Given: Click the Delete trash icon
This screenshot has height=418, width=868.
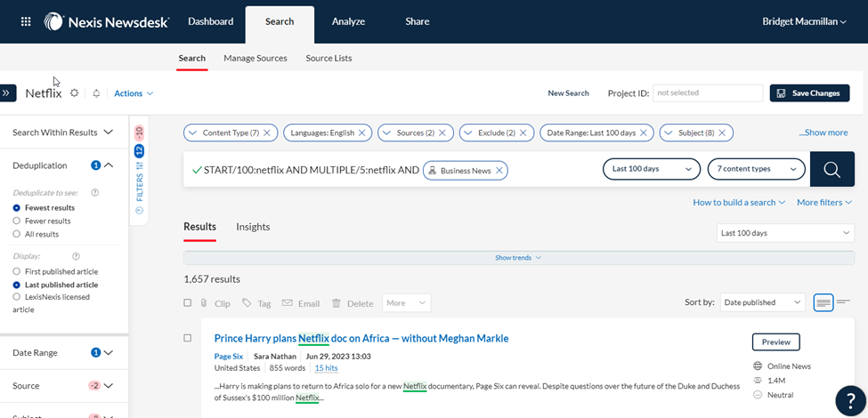Looking at the screenshot, I should pyautogui.click(x=336, y=303).
